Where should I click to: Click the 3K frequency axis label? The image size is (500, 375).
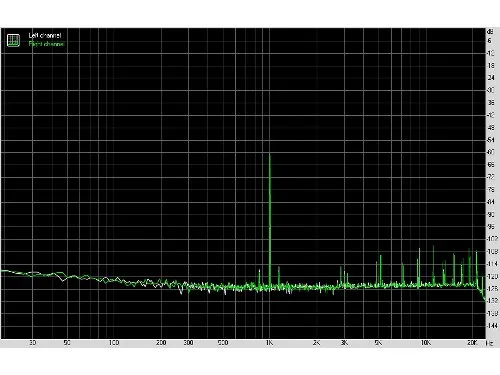pyautogui.click(x=344, y=343)
